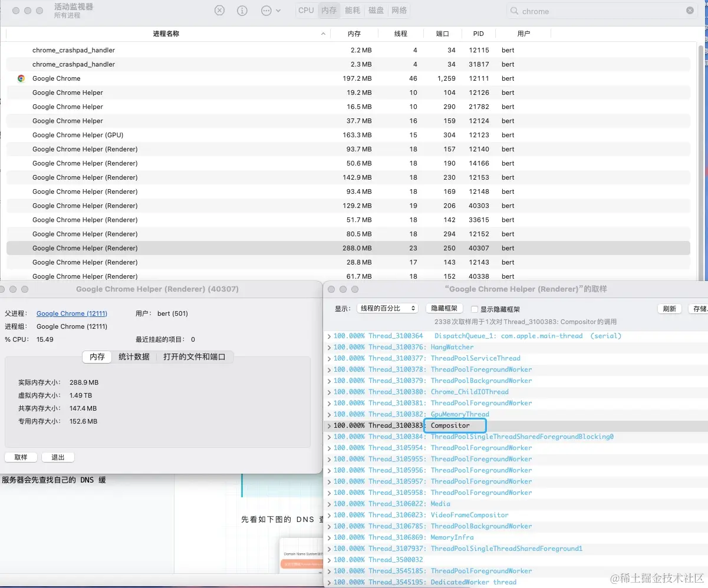Open the ellipsis action menu icon
This screenshot has width=708, height=588.
click(266, 11)
